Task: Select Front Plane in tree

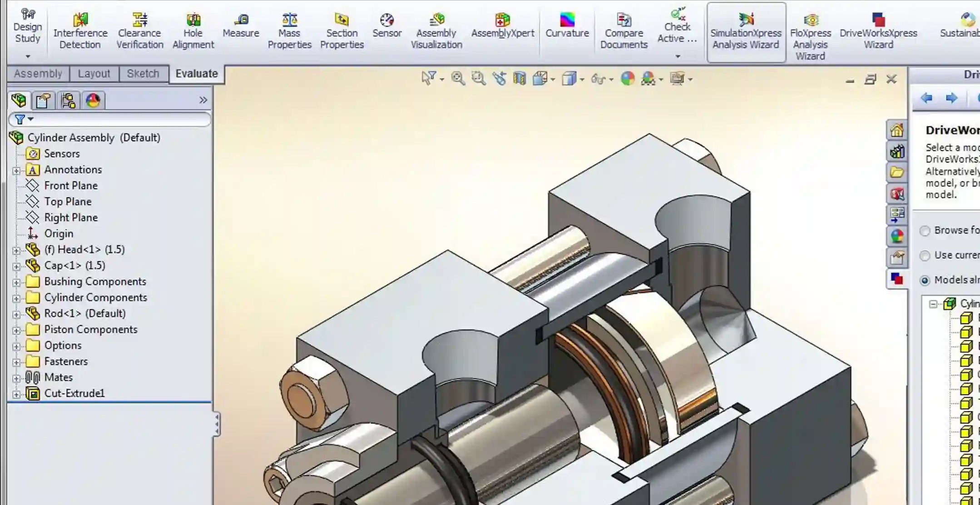Action: click(x=71, y=185)
